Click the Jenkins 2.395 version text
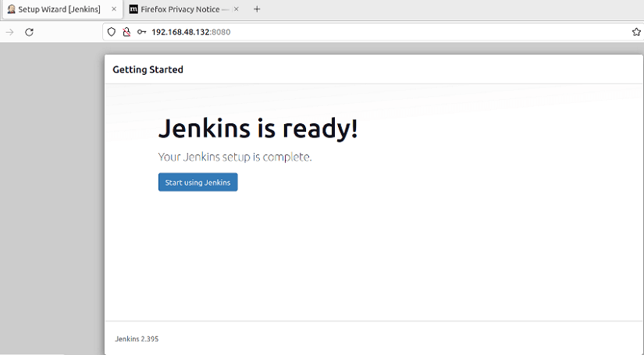Image resolution: width=644 pixels, height=355 pixels. (x=137, y=339)
